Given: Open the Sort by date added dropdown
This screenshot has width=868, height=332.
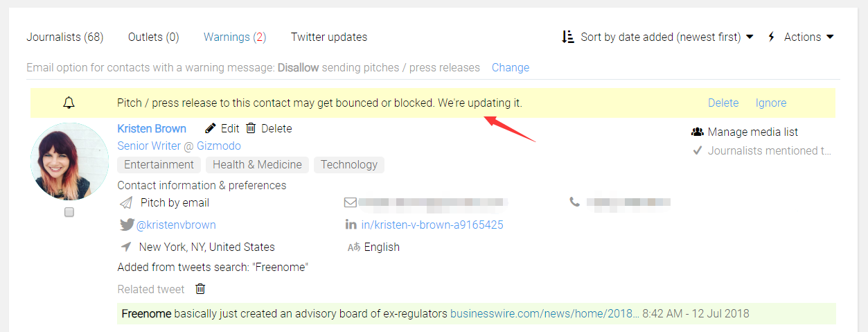Looking at the screenshot, I should (657, 37).
